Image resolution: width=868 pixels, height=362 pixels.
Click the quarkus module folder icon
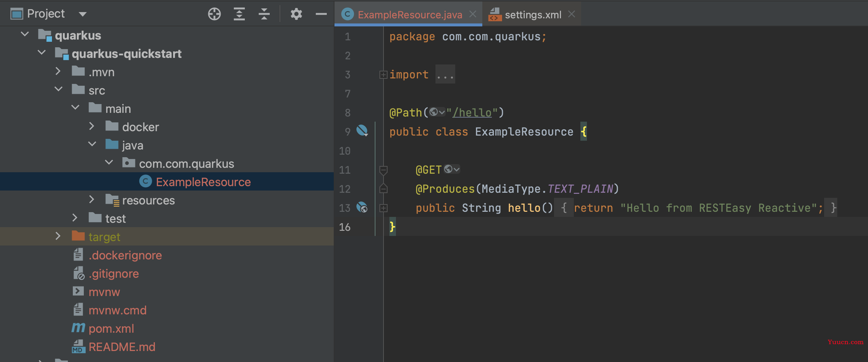click(45, 35)
